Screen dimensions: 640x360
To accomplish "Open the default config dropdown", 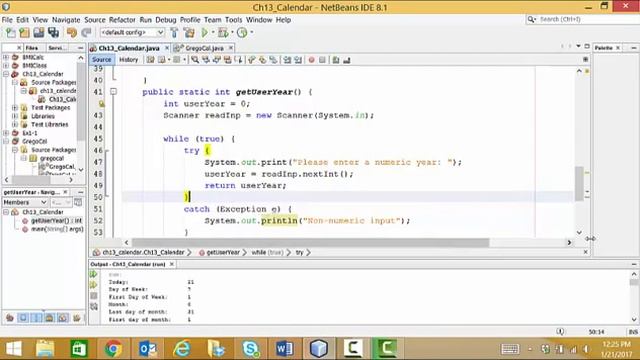I will click(132, 32).
